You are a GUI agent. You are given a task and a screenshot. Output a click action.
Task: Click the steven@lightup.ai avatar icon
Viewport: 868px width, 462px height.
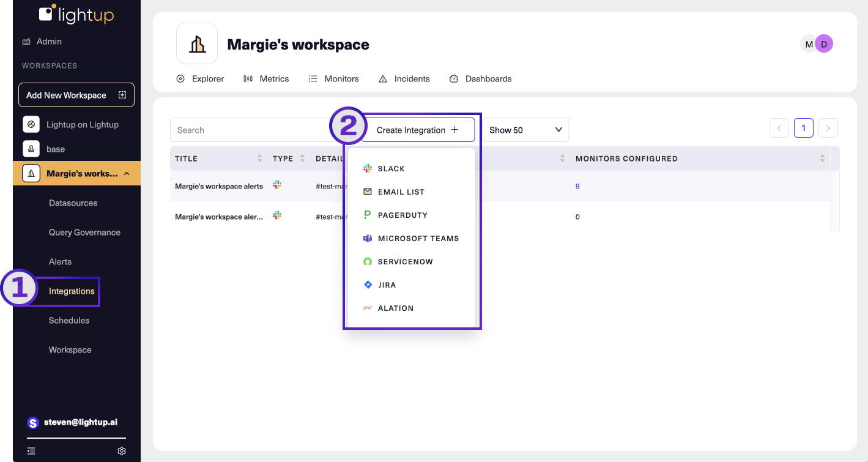[x=33, y=423]
